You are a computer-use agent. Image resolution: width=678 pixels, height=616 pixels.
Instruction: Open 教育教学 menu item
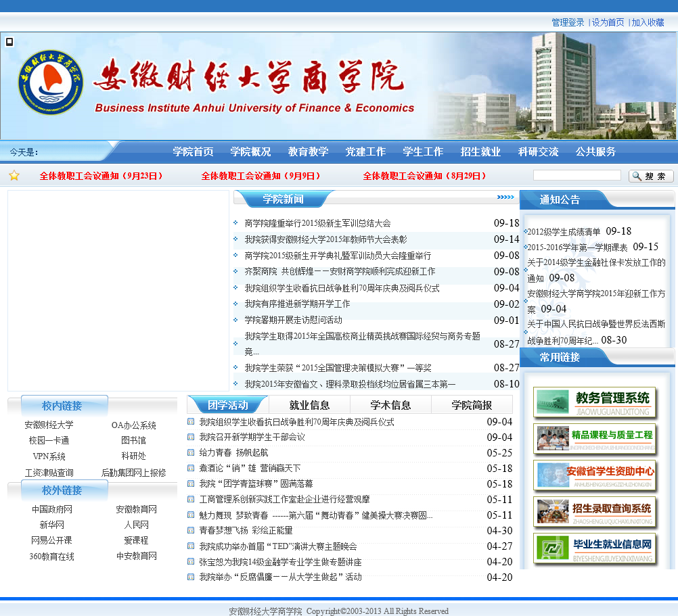pyautogui.click(x=309, y=151)
